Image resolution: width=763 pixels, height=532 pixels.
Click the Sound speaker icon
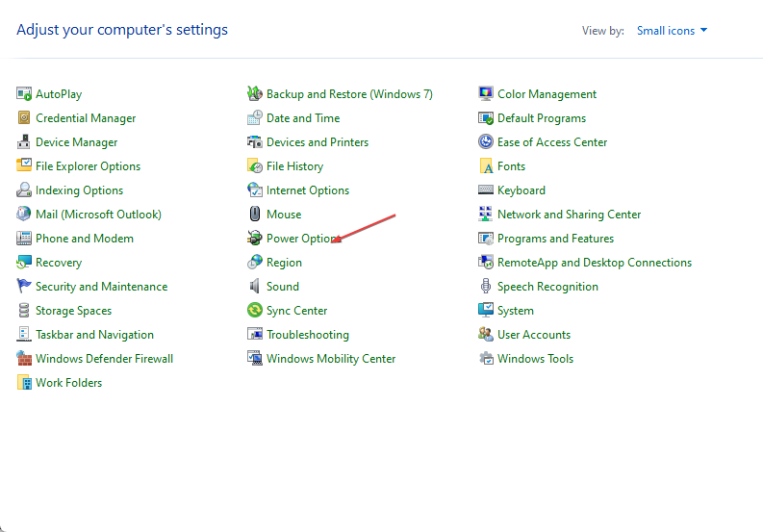click(x=255, y=286)
